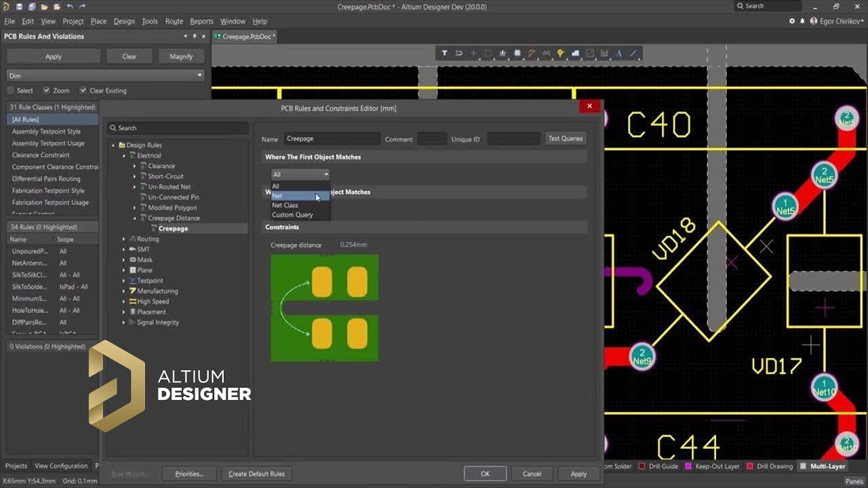Select the Creepage rule in the tree
The height and width of the screenshot is (488, 868).
point(173,228)
